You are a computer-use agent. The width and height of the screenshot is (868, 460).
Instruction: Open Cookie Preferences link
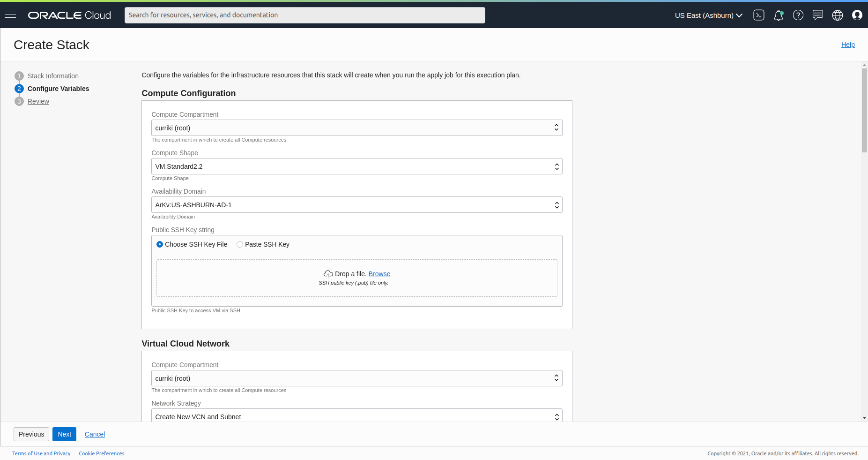102,453
